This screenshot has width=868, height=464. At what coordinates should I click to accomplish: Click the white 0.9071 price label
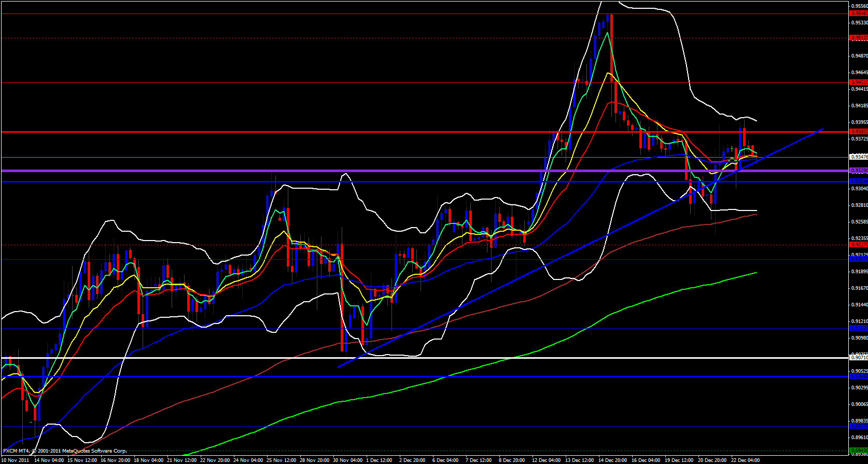click(858, 357)
